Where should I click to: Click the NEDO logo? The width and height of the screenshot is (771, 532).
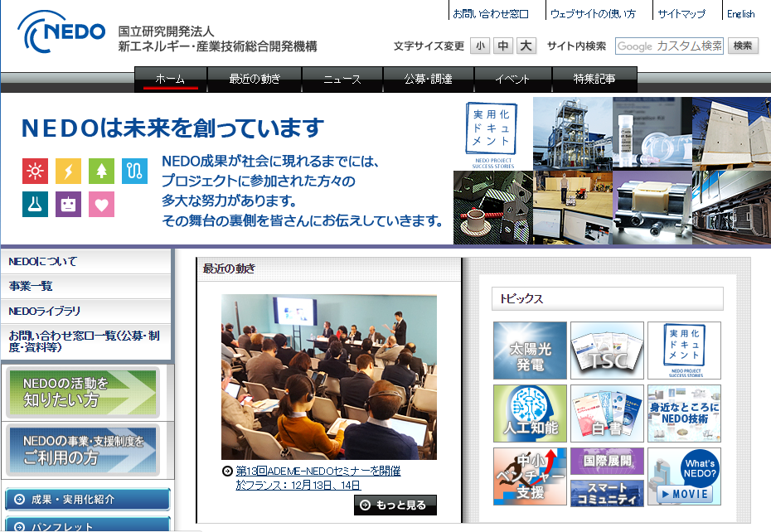coord(61,32)
